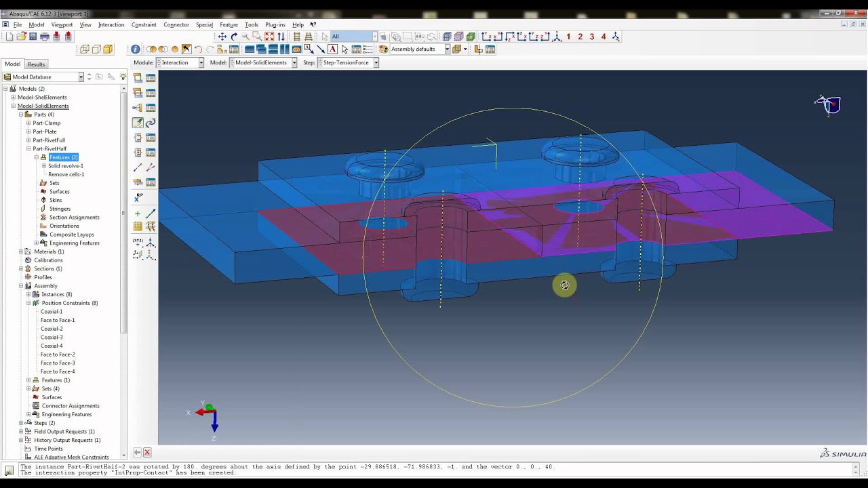The image size is (868, 488).
Task: Expand the Materials (1) tree node
Action: pos(21,251)
